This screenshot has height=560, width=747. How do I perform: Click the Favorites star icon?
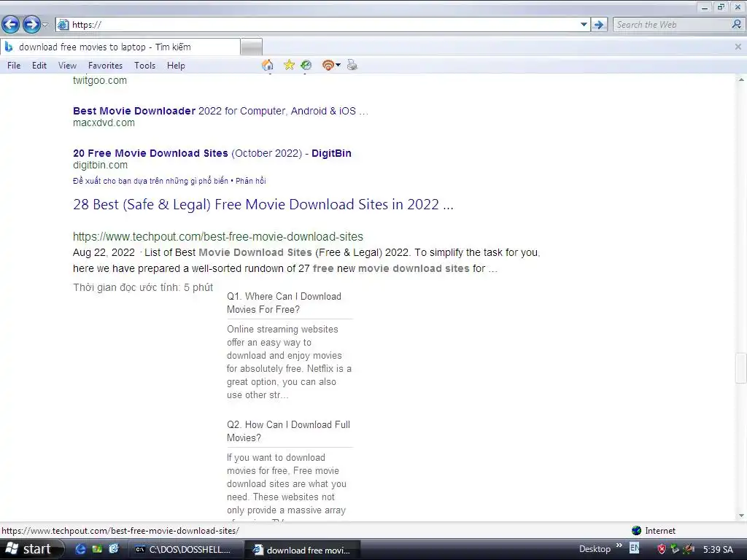point(289,65)
